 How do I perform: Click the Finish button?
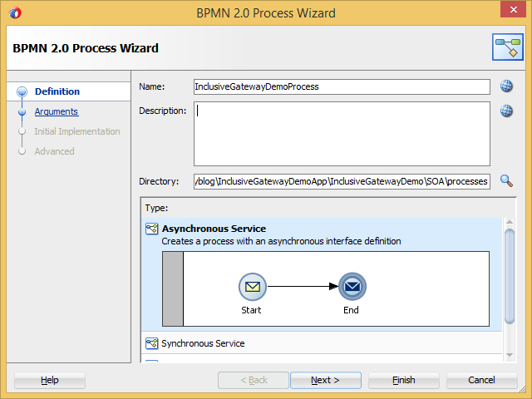point(404,380)
